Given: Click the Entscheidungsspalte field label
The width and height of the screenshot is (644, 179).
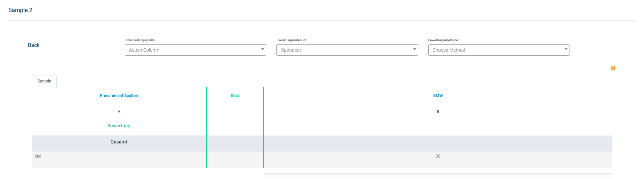Looking at the screenshot, I should coord(140,40).
